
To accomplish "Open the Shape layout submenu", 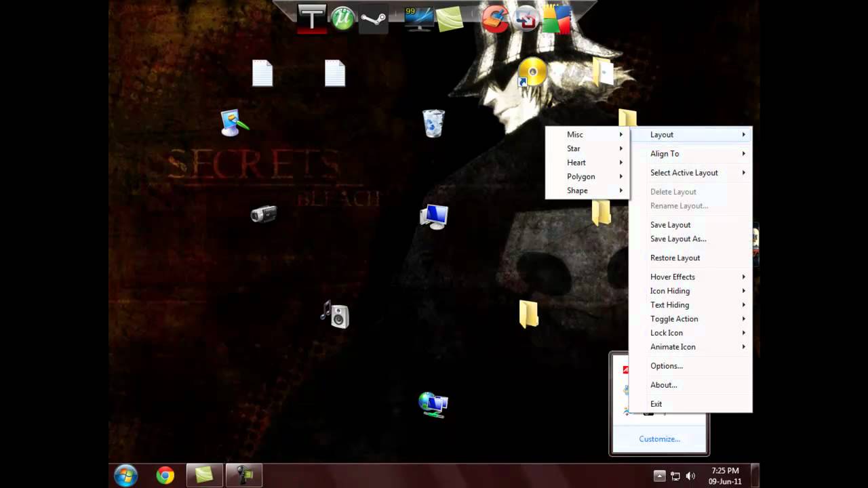I will [587, 190].
